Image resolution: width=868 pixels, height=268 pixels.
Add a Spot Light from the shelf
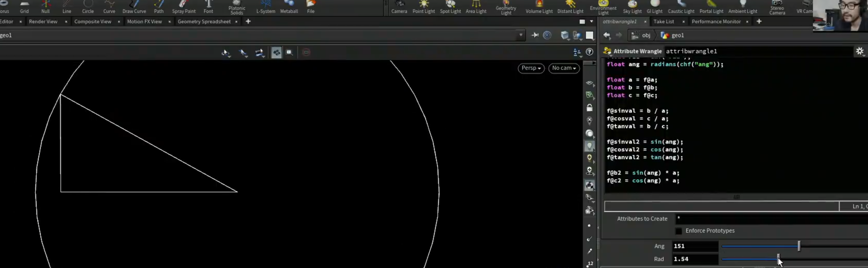click(x=450, y=7)
